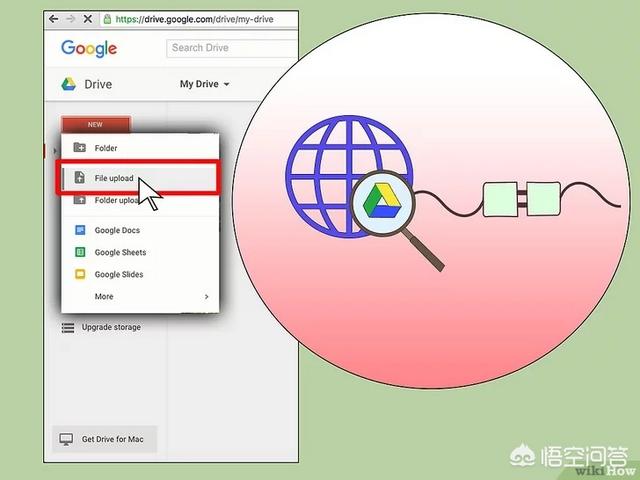This screenshot has width=640, height=480.
Task: Click the Drive title text
Action: point(98,84)
